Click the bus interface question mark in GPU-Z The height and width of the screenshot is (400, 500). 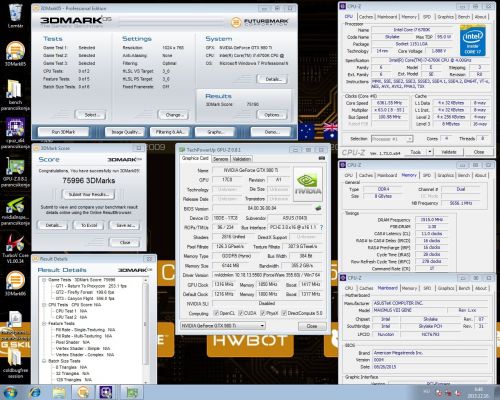click(x=321, y=228)
